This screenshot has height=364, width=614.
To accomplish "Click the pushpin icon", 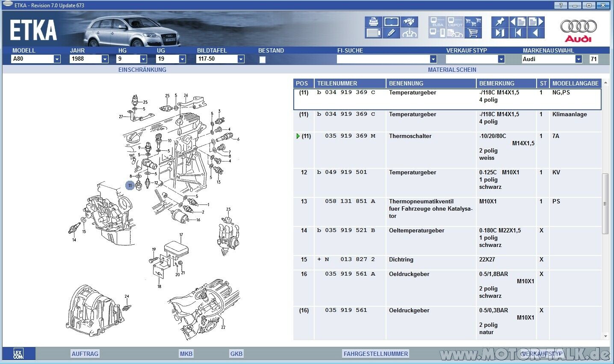I will [500, 22].
